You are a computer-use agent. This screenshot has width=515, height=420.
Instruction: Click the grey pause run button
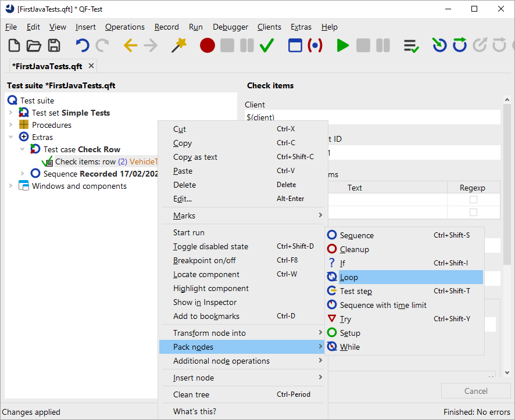tap(383, 45)
